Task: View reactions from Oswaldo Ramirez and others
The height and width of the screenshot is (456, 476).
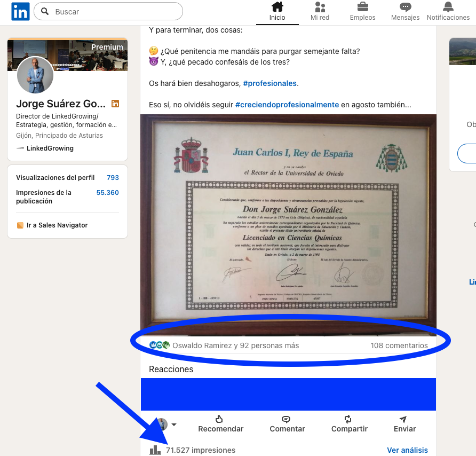Action: 235,345
